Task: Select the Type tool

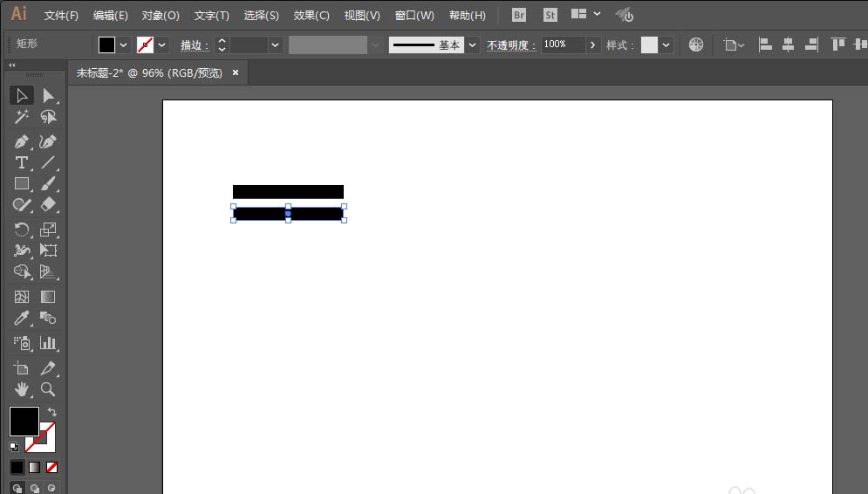Action: coord(22,163)
